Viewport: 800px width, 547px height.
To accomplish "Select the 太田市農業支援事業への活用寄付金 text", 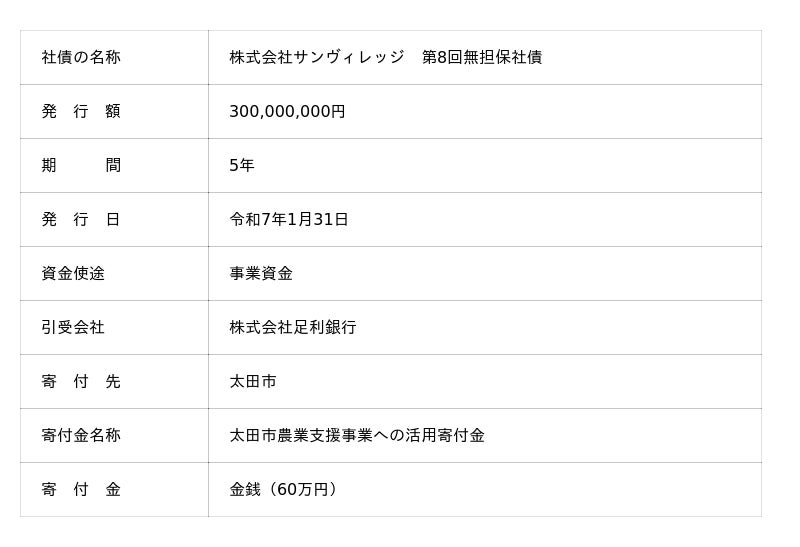I will coord(357,436).
